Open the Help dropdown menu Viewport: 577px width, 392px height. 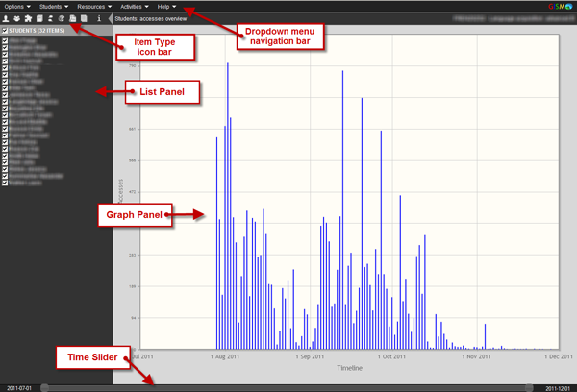coord(166,7)
